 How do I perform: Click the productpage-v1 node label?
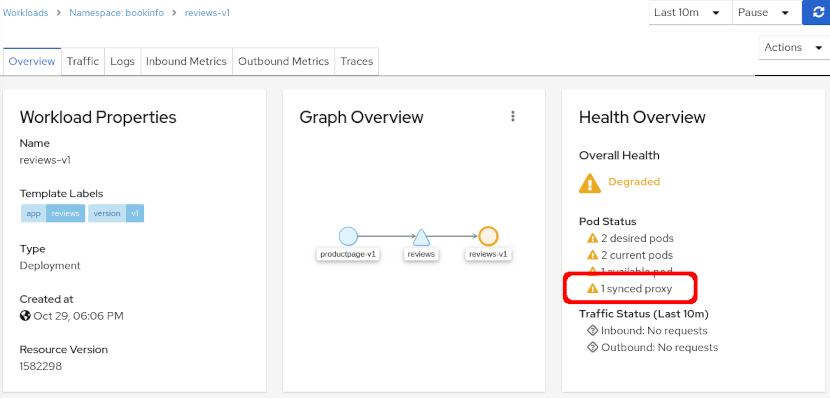(x=348, y=255)
